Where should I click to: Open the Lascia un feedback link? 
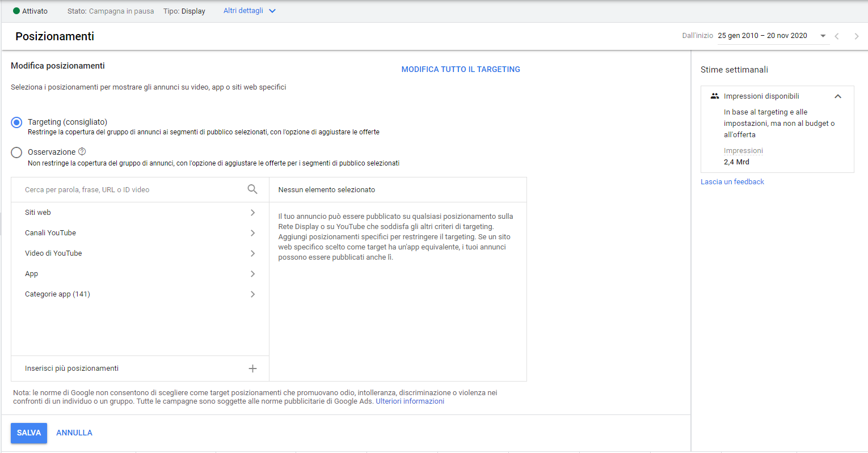pyautogui.click(x=732, y=182)
